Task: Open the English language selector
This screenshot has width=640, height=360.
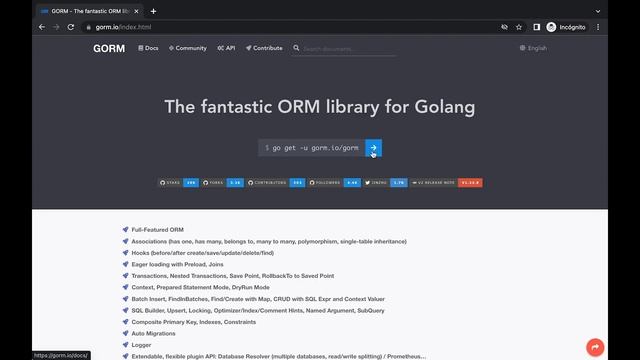Action: (x=533, y=48)
